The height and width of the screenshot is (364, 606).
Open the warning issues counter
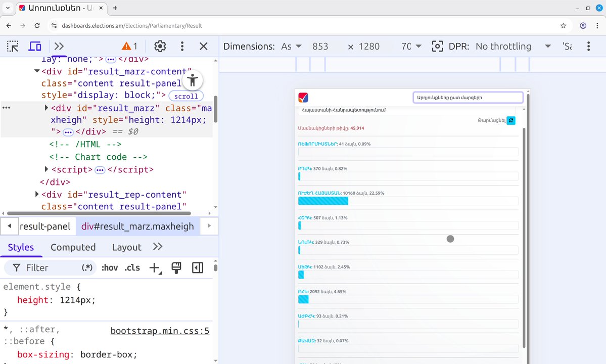pos(130,47)
